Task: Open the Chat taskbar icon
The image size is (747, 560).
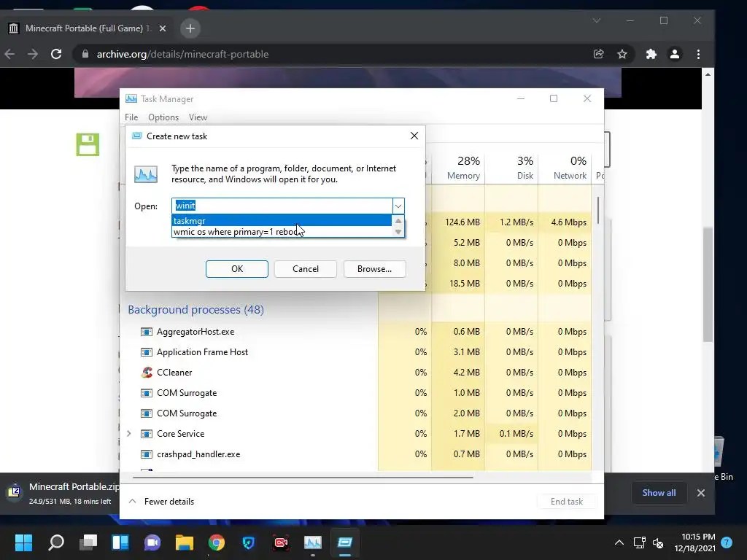Action: 152,542
